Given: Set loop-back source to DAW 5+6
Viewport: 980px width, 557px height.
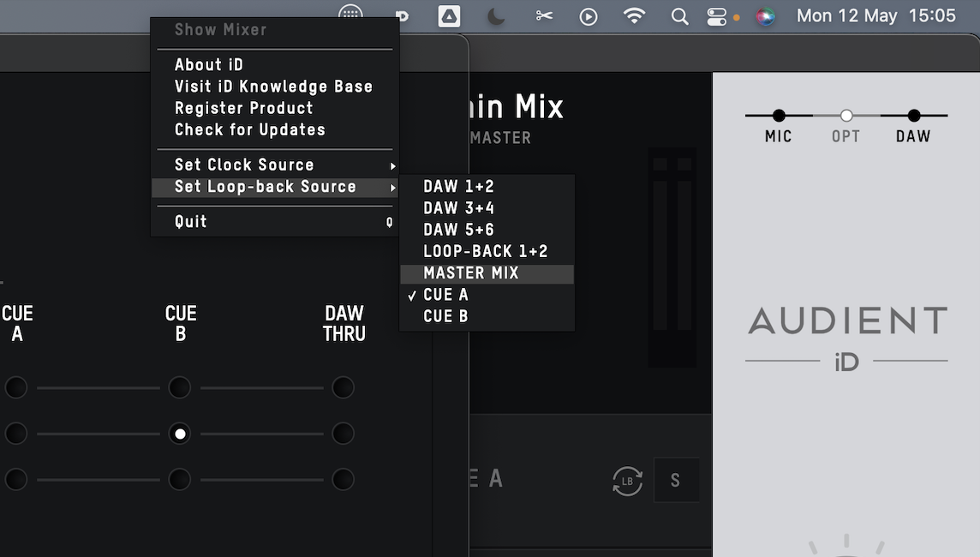Looking at the screenshot, I should point(487,230).
